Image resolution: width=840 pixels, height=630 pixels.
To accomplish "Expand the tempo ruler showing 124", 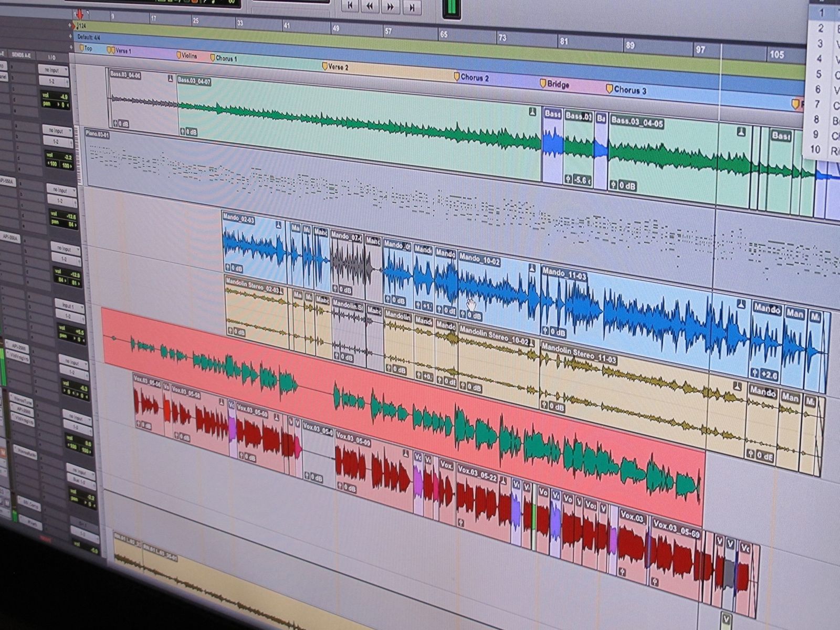I will 72,25.
